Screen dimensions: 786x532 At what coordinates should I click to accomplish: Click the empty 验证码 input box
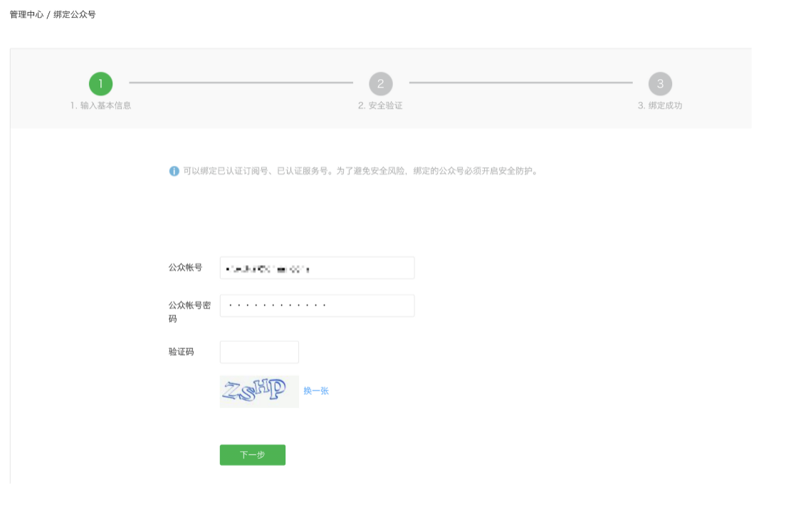[x=259, y=352]
